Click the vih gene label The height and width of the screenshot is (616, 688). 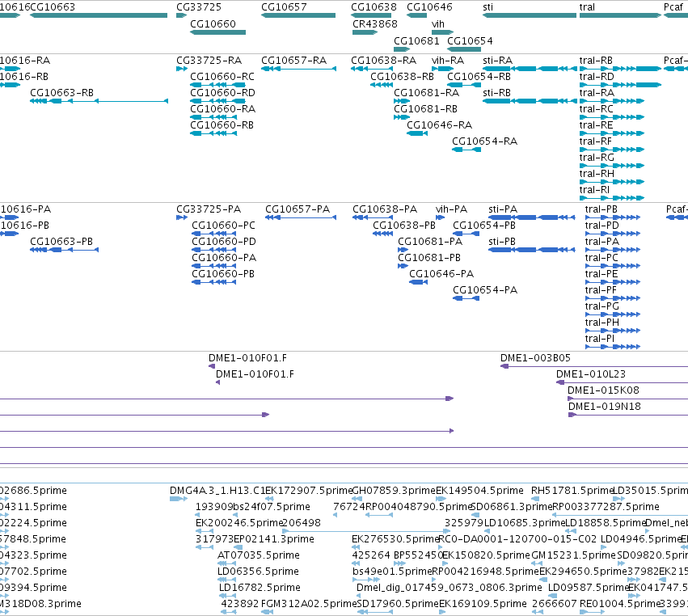pos(438,24)
